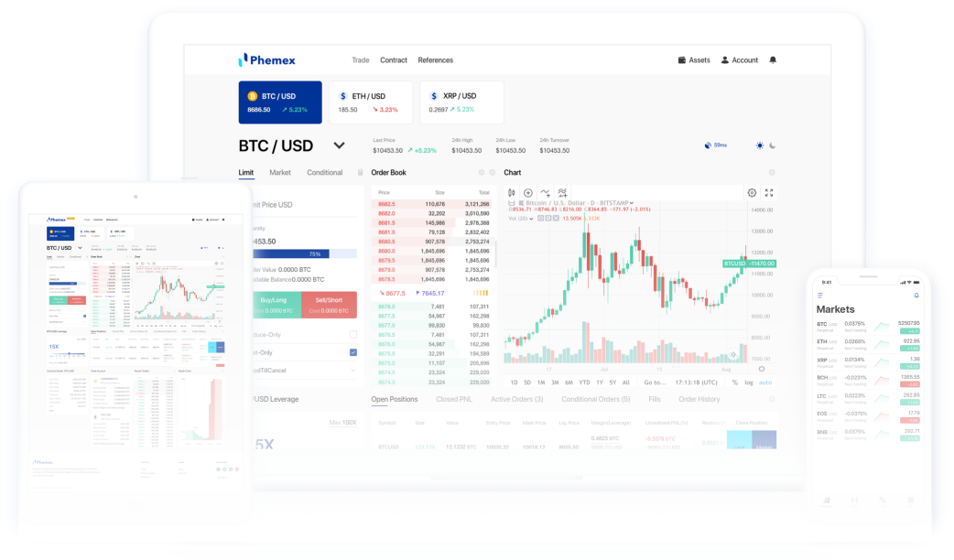Open the Conditional Orders (5) tab
Screen dimensions: 954x560
pyautogui.click(x=596, y=400)
